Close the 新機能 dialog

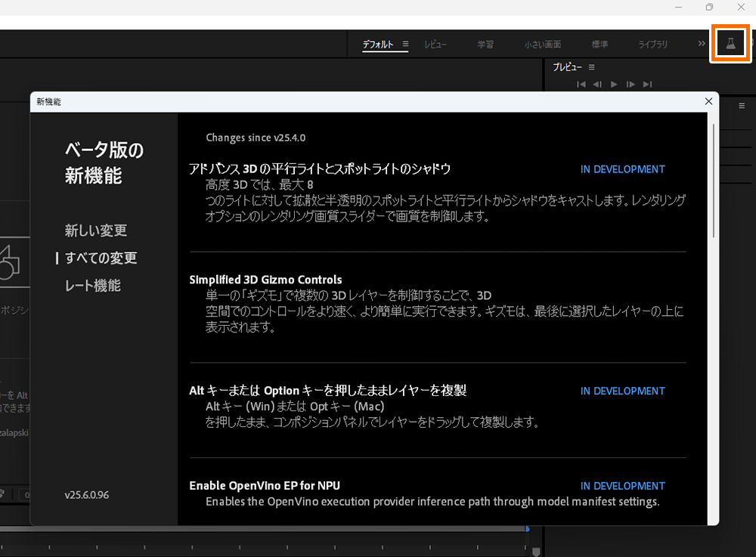708,101
